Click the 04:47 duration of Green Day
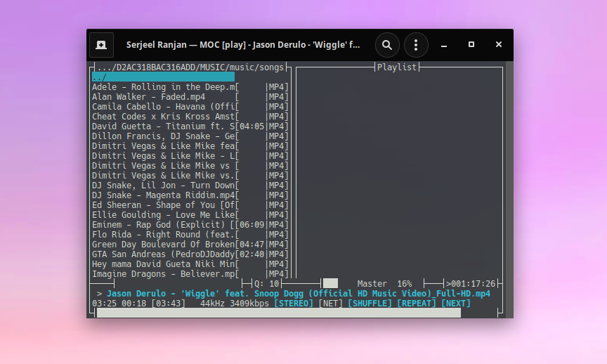Image resolution: width=607 pixels, height=364 pixels. point(252,245)
